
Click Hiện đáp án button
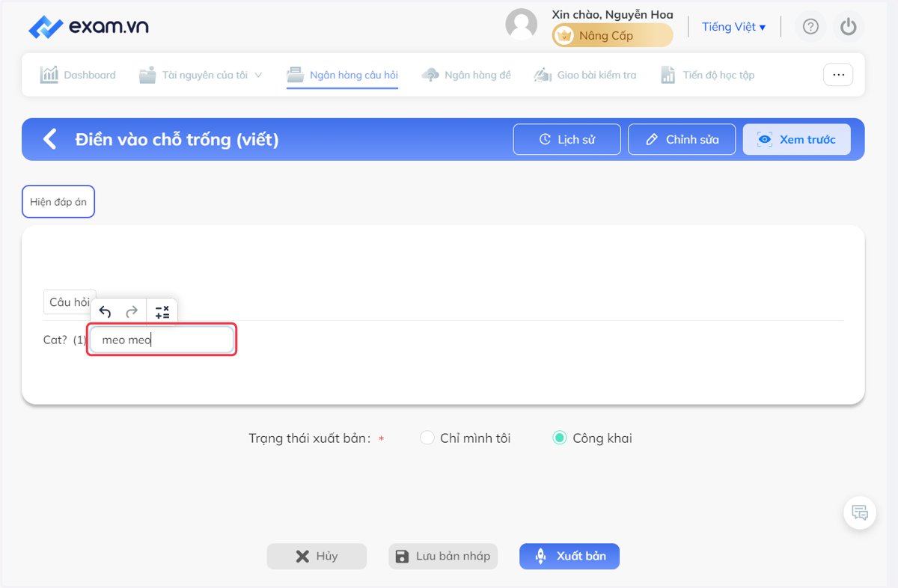pos(58,202)
